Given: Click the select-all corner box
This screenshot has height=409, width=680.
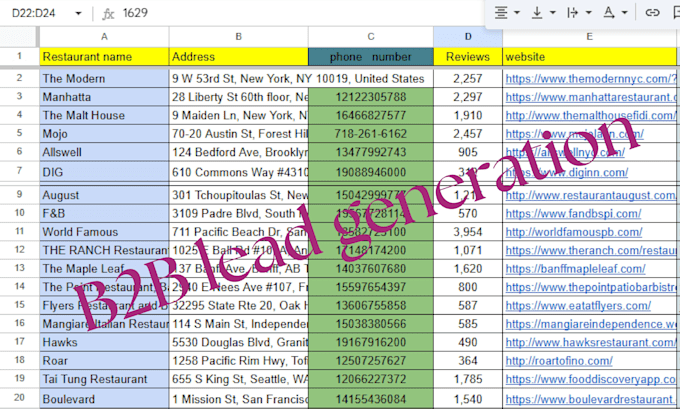Looking at the screenshot, I should pos(19,37).
